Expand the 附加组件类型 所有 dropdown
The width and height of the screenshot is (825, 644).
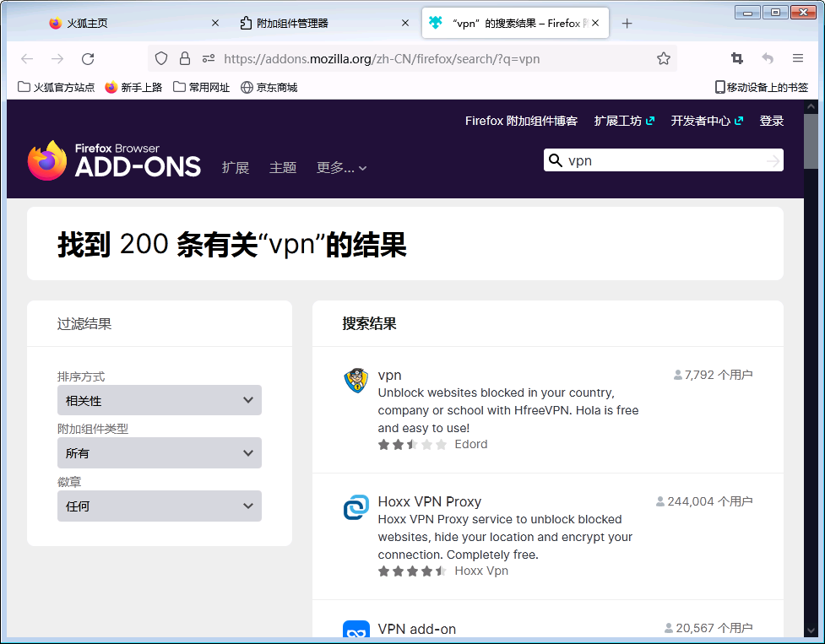(160, 452)
